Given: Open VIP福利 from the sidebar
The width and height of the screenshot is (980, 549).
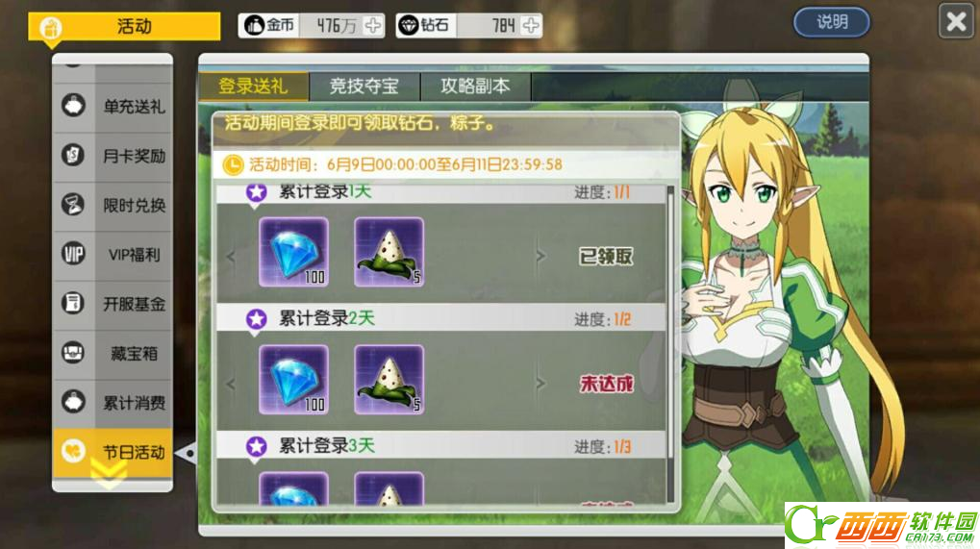Looking at the screenshot, I should (x=113, y=254).
